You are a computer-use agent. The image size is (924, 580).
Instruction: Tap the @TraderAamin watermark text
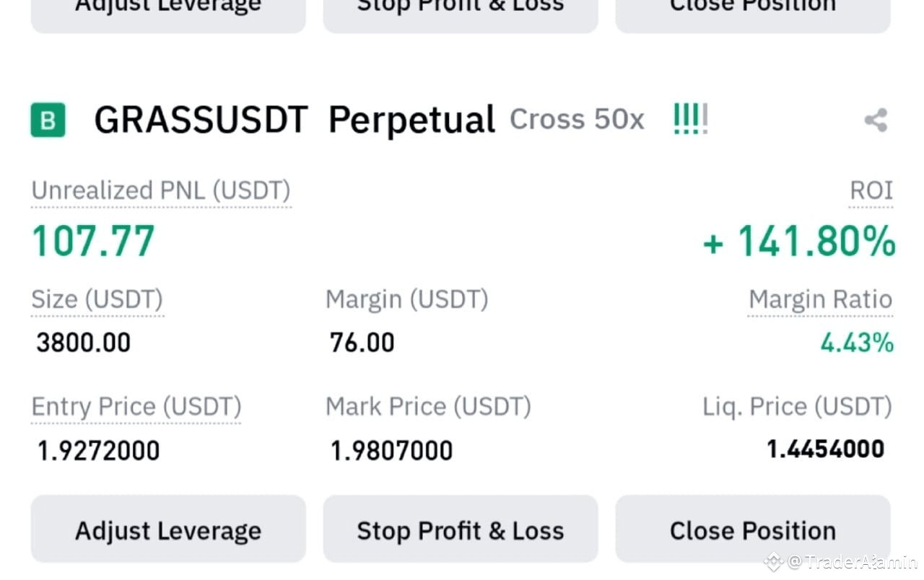[853, 562]
